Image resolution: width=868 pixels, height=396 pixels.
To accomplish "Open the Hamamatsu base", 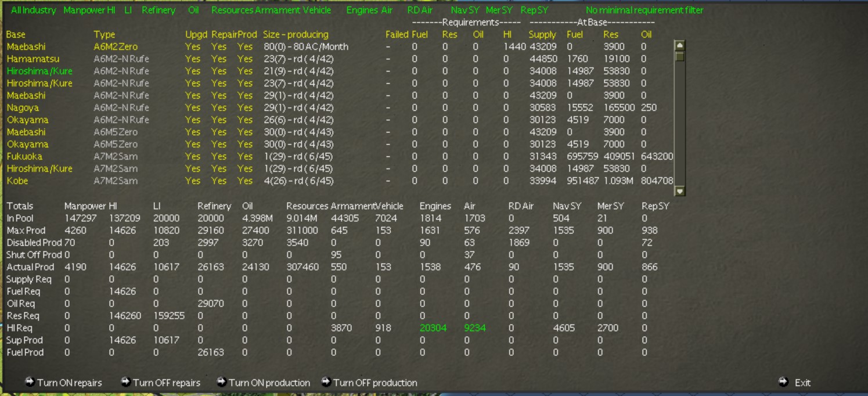I will [33, 59].
